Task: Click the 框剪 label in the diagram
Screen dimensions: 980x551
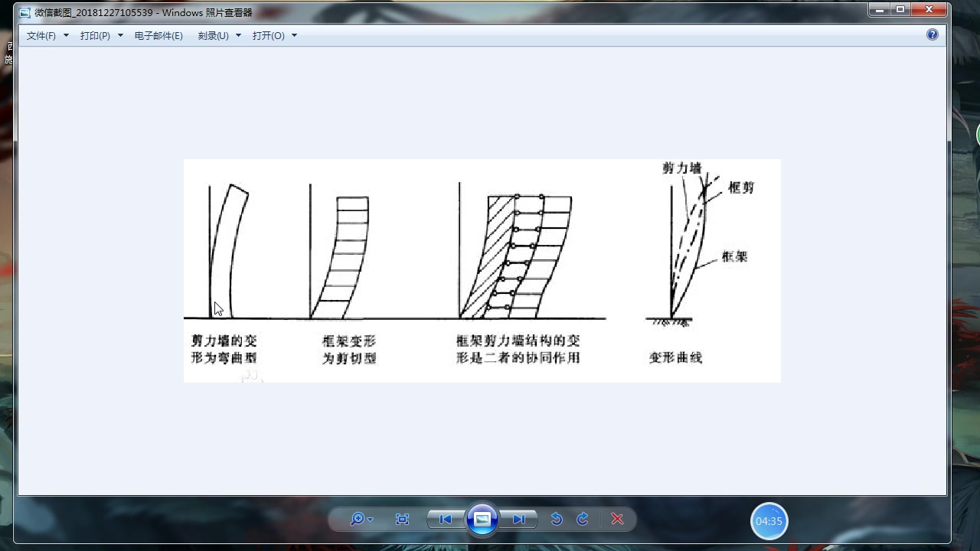Action: point(741,187)
